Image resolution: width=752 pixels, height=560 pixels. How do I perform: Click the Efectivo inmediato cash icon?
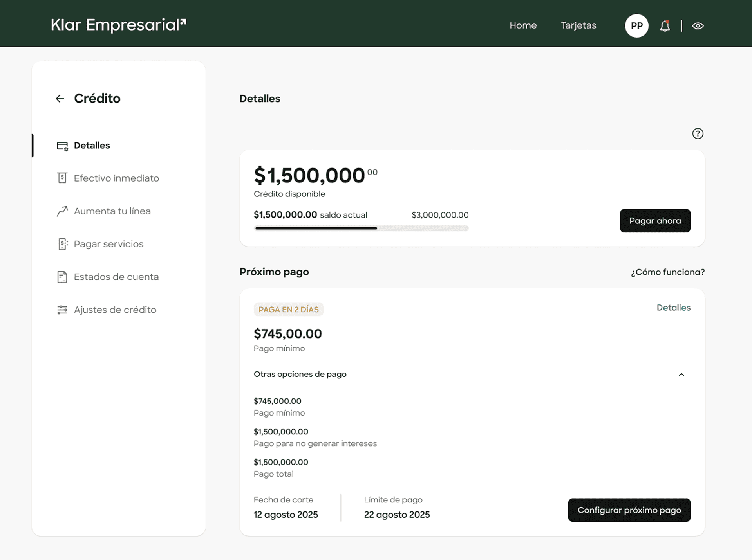click(x=62, y=178)
